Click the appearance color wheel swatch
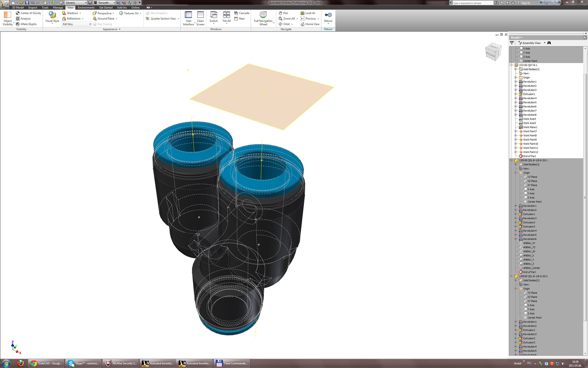This screenshot has width=588, height=368. 90,3
